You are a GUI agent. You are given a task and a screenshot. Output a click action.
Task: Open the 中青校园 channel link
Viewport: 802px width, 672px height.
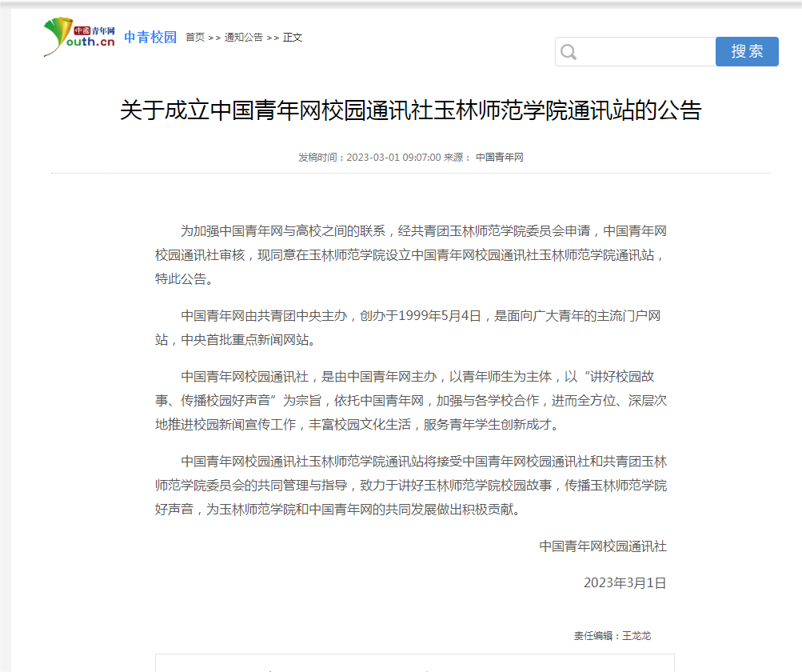(x=150, y=37)
